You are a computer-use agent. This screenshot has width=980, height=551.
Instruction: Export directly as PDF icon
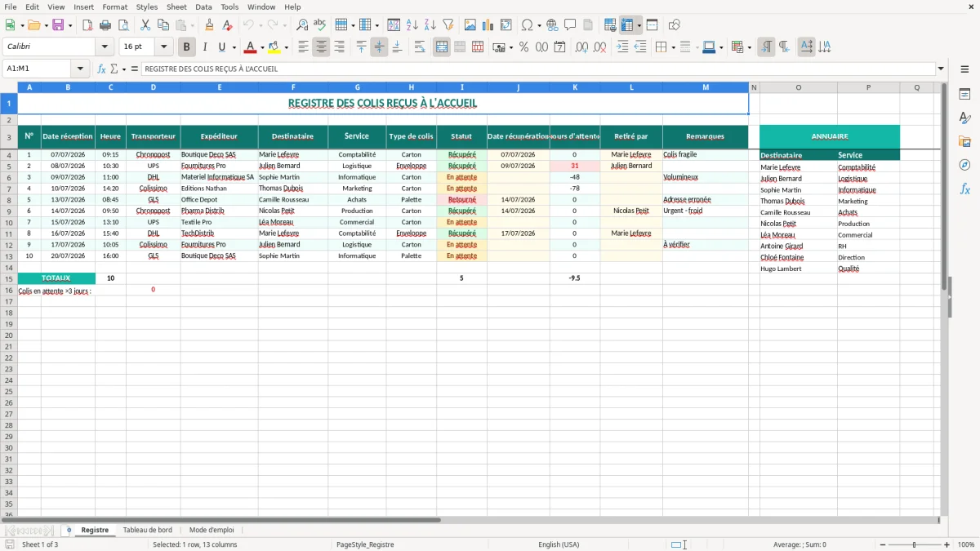(x=87, y=25)
